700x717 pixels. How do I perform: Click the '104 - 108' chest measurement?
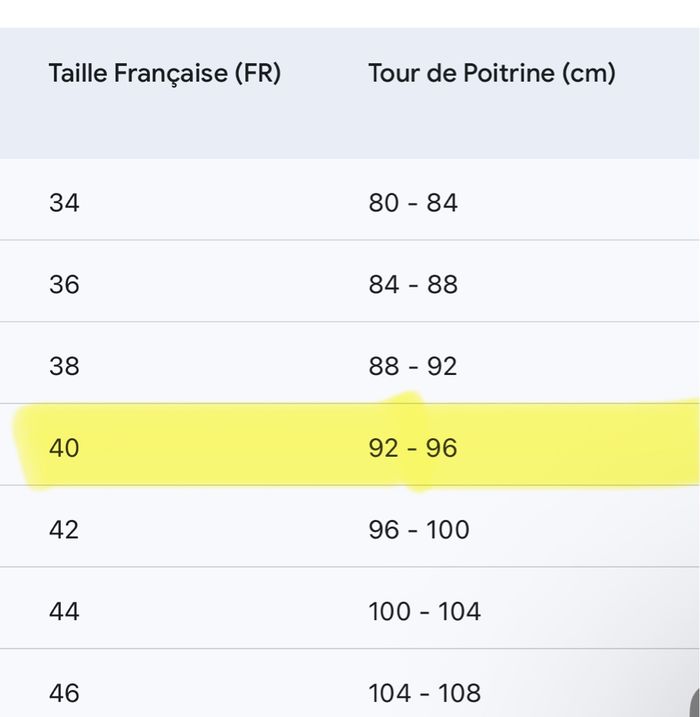pyautogui.click(x=424, y=692)
